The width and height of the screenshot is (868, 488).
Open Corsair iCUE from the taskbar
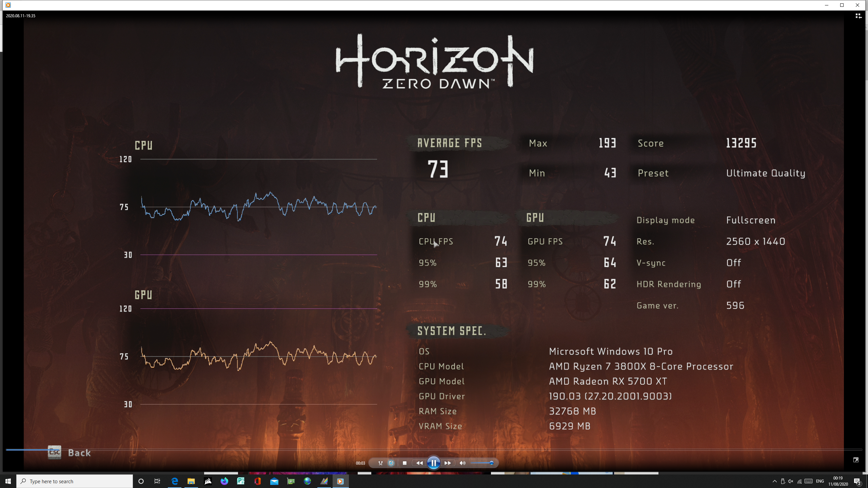click(208, 481)
